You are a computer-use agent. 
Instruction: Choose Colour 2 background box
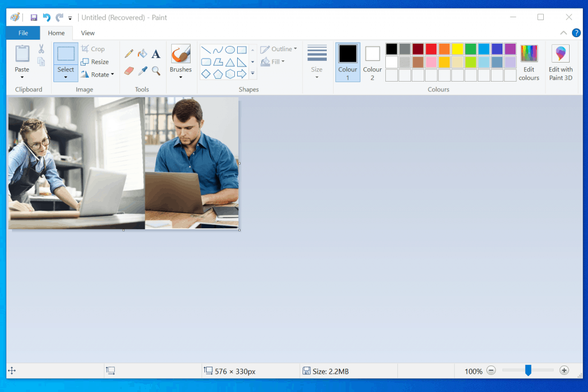point(372,62)
